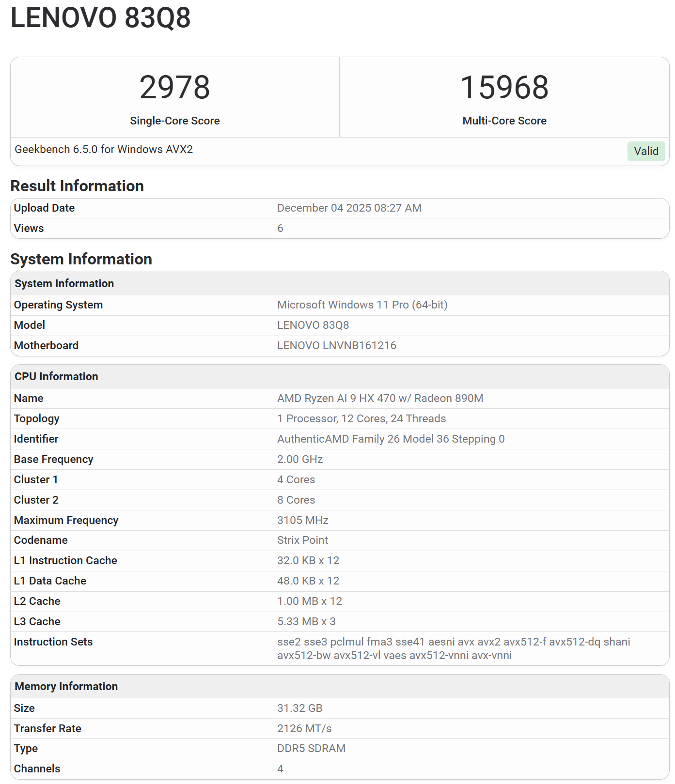Click the Topology value with 12 Cores
This screenshot has width=675, height=784.
click(361, 419)
